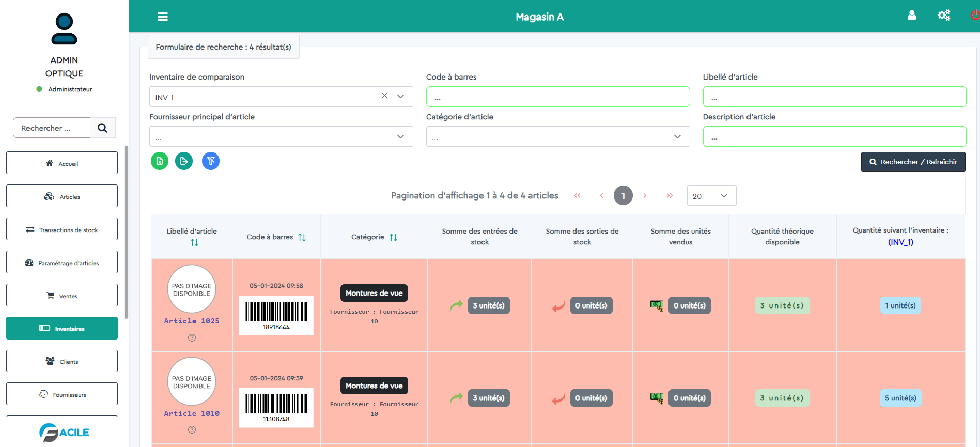
Task: Select page 1 in the pagination
Action: click(623, 196)
